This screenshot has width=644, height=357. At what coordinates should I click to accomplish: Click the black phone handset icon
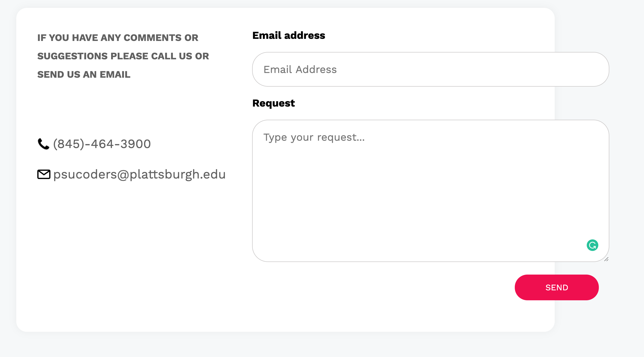43,144
